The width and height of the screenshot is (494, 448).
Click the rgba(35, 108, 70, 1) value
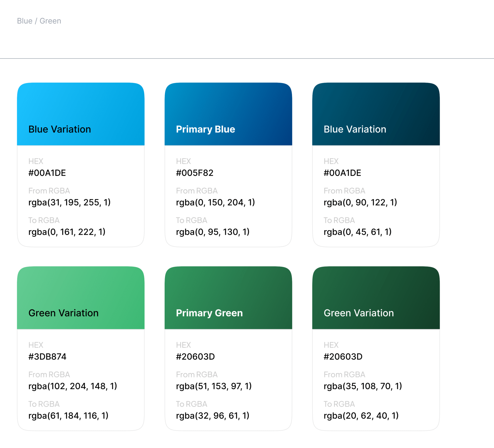pos(363,386)
